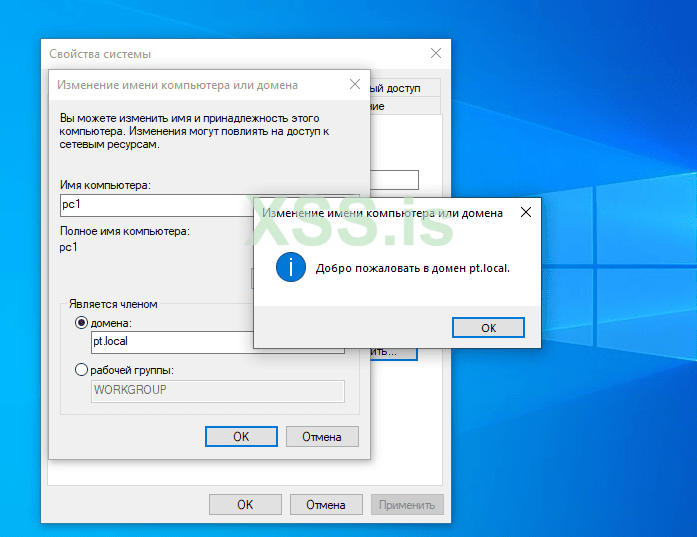The width and height of the screenshot is (697, 537).
Task: Click OK in the Свойства системы window
Action: click(245, 505)
